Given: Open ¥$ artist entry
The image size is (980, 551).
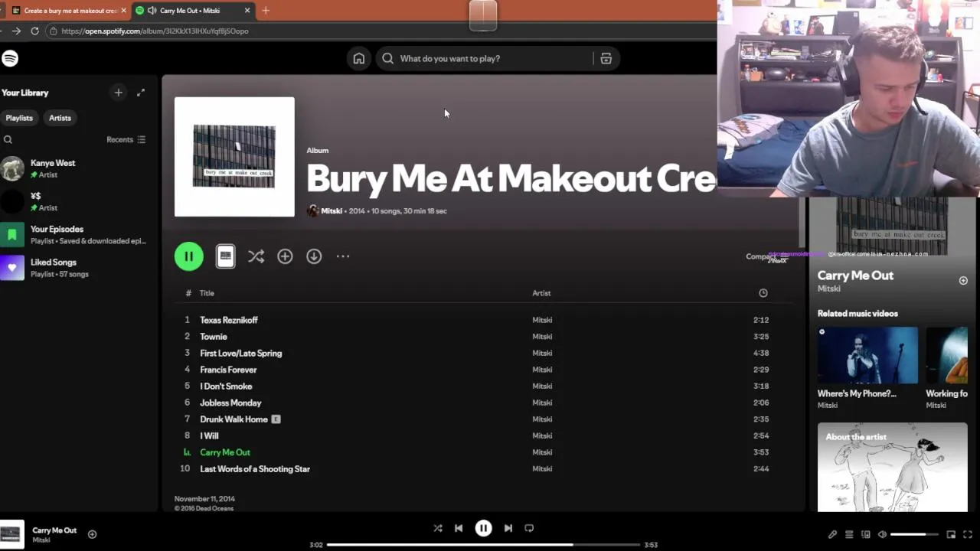Looking at the screenshot, I should (78, 201).
